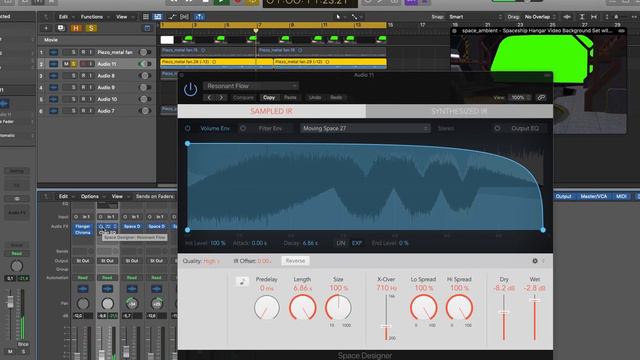Image resolution: width=640 pixels, height=360 pixels.
Task: Go to the previous plugin preset arrow
Action: [x=209, y=98]
